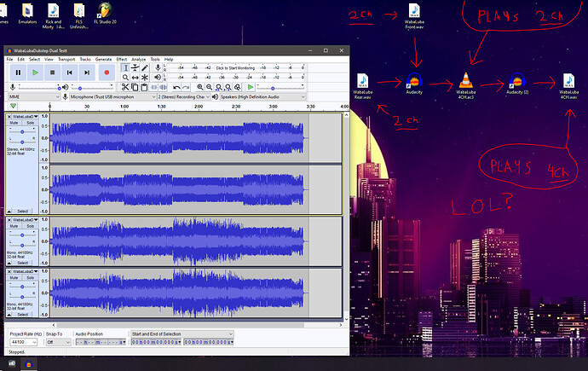
Task: Click Select button on the bottom mono track
Action: [x=23, y=315]
